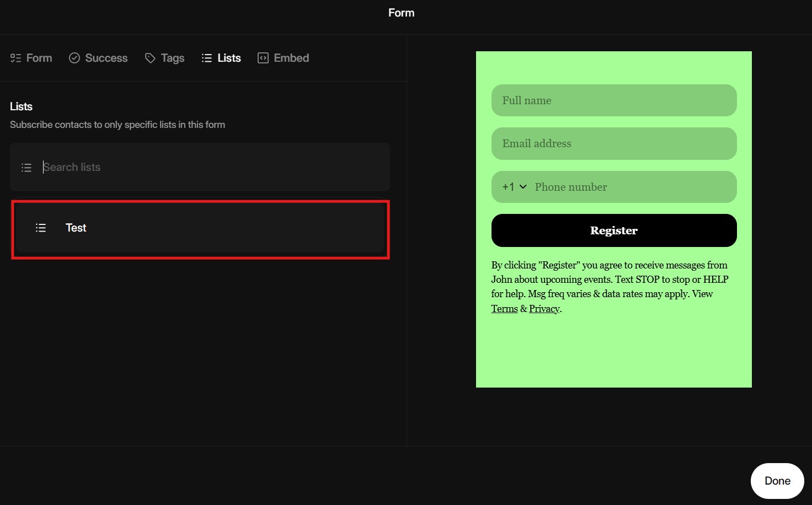Open the Embed tab

coord(291,58)
